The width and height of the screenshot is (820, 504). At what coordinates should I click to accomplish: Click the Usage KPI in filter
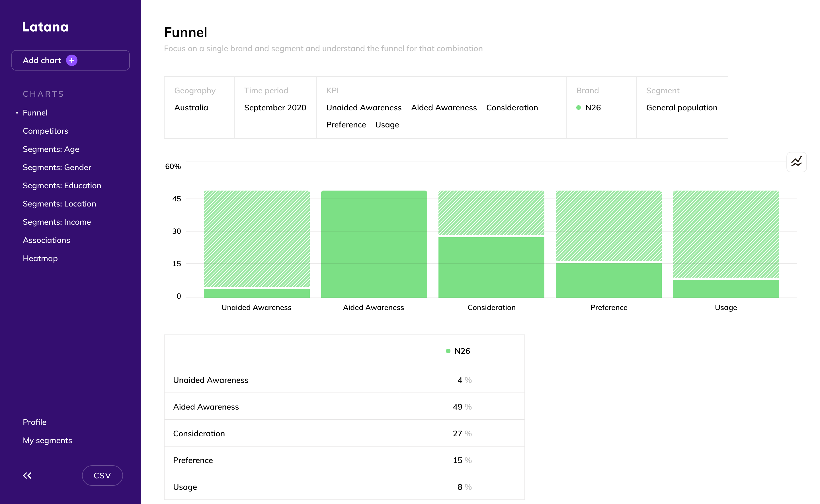click(x=387, y=125)
